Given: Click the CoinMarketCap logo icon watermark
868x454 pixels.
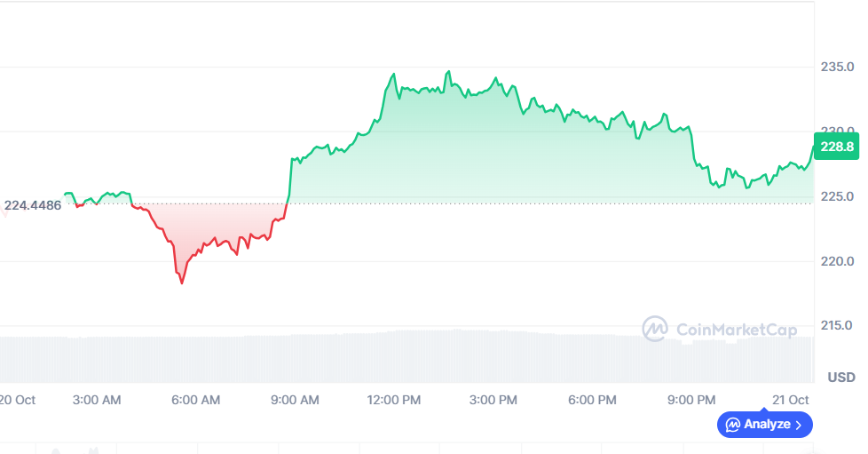Looking at the screenshot, I should click(x=655, y=329).
